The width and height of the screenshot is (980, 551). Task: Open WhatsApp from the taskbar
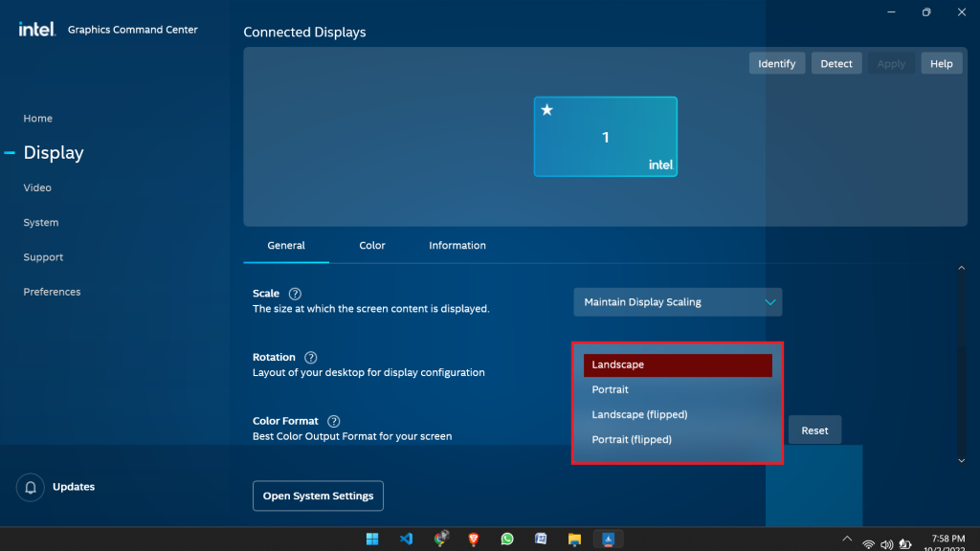pyautogui.click(x=507, y=539)
